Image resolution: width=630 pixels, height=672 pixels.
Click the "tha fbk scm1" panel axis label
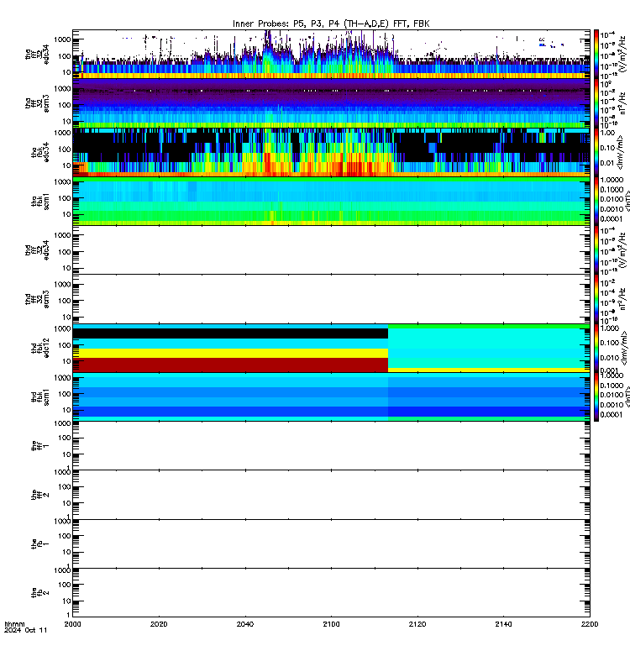coord(40,202)
